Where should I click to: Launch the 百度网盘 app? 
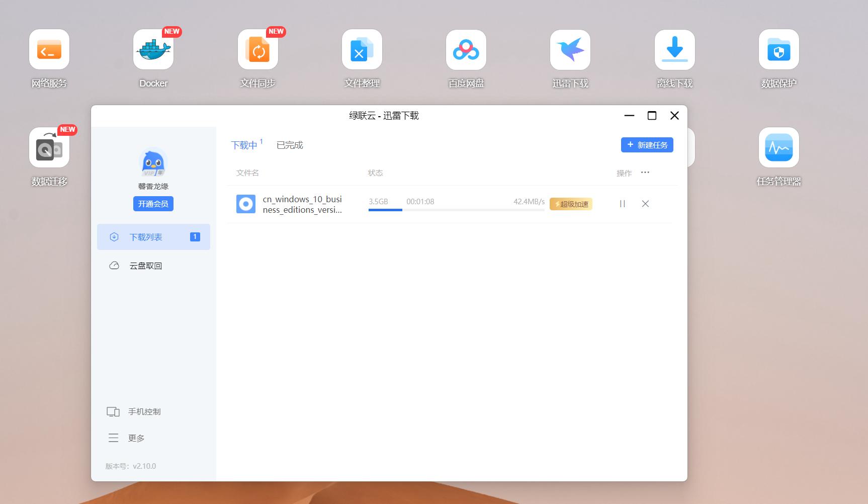pos(466,50)
